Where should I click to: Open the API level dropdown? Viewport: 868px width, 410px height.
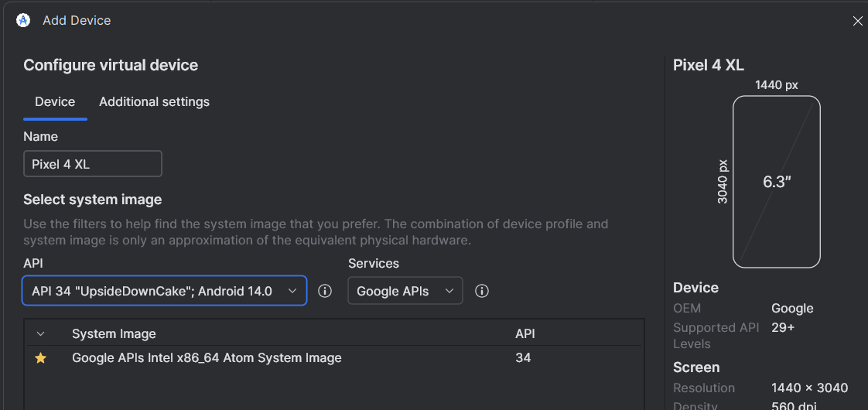click(164, 291)
